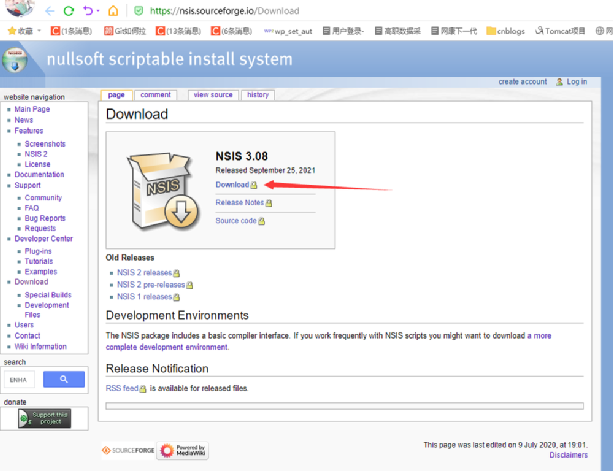Open the history tab
613x471 pixels.
pos(258,95)
